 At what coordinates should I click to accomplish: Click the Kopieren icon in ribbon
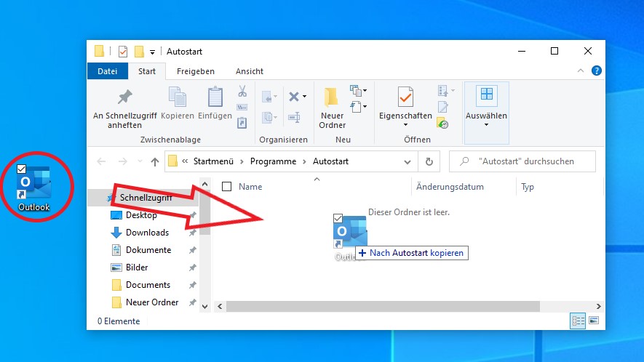(178, 97)
